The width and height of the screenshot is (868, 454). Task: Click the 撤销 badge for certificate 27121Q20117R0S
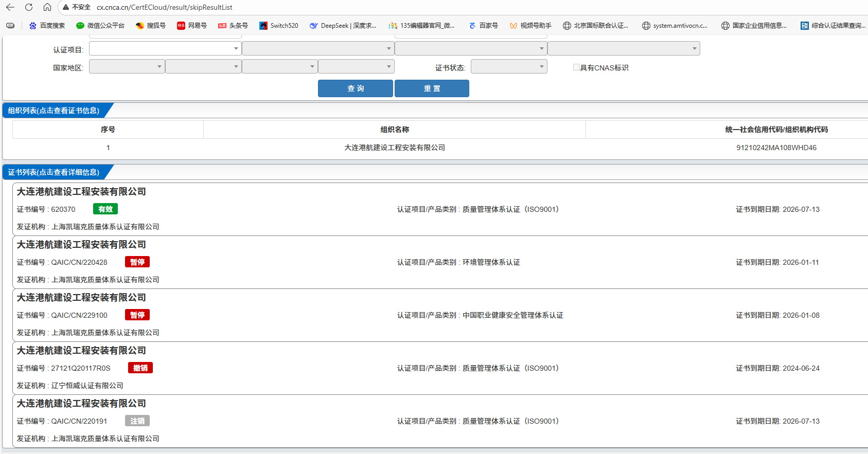[140, 368]
